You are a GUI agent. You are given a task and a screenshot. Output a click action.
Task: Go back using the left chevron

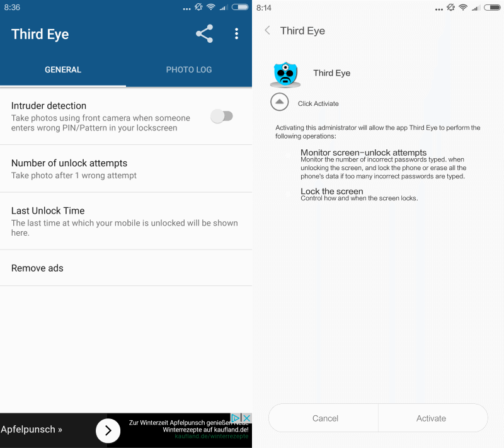267,30
